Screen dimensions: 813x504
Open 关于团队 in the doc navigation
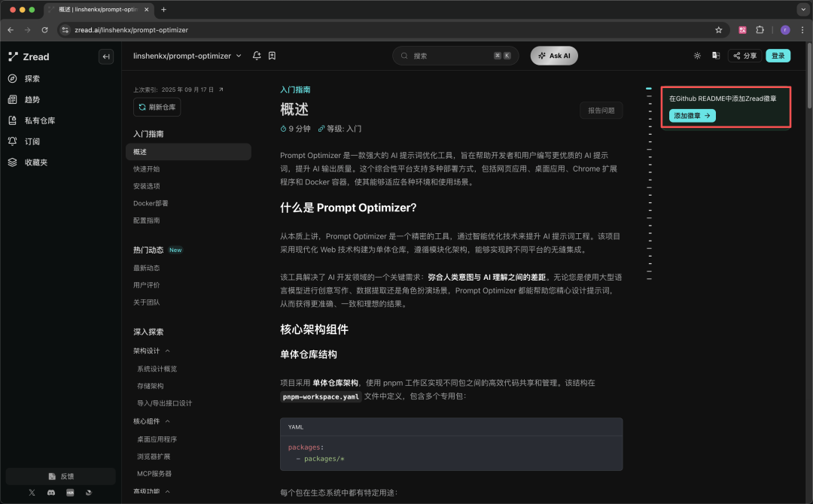click(x=147, y=302)
